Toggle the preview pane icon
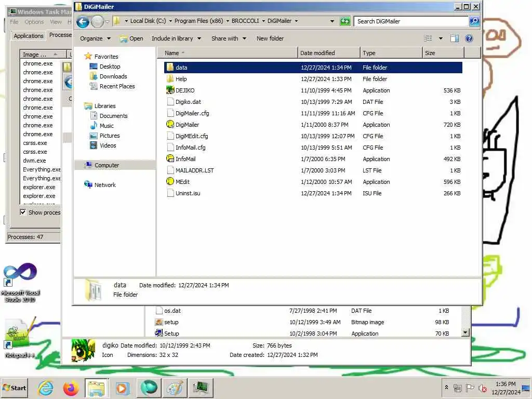532x399 pixels. pyautogui.click(x=455, y=38)
